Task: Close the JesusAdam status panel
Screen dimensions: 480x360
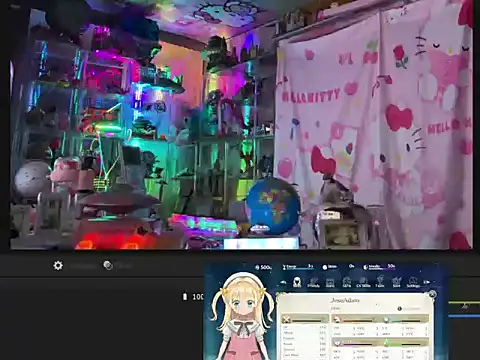Action: click(432, 294)
